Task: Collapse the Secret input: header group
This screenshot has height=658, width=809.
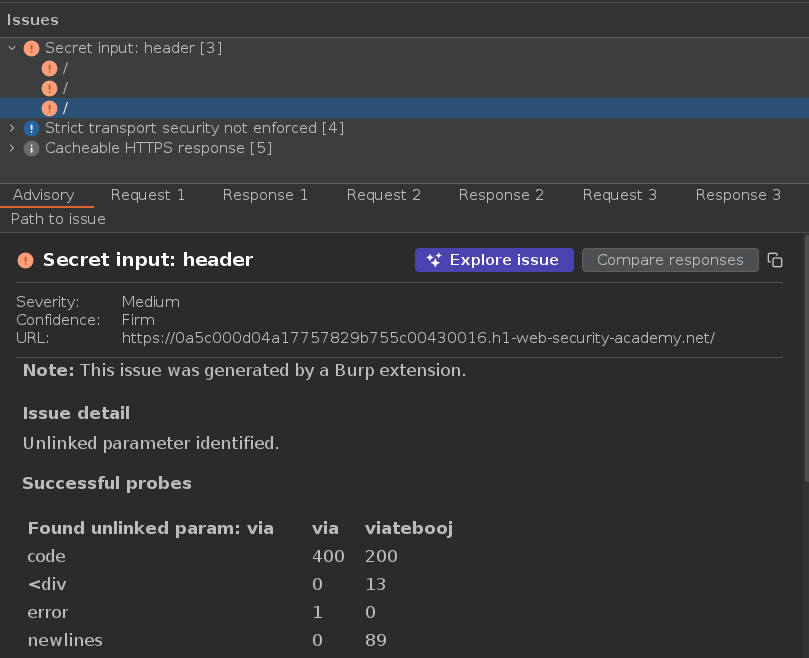Action: click(12, 48)
